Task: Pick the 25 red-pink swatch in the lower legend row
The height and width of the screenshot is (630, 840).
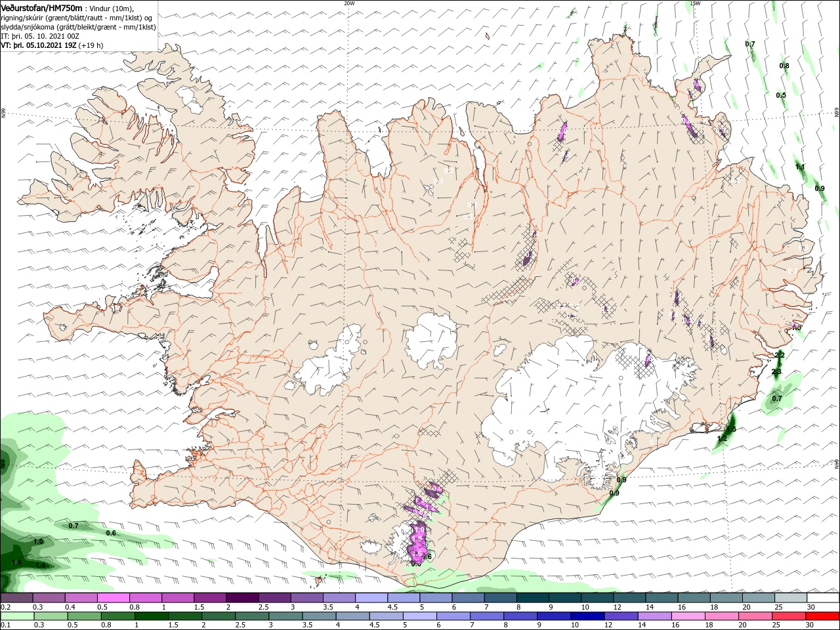Action: coord(787,616)
